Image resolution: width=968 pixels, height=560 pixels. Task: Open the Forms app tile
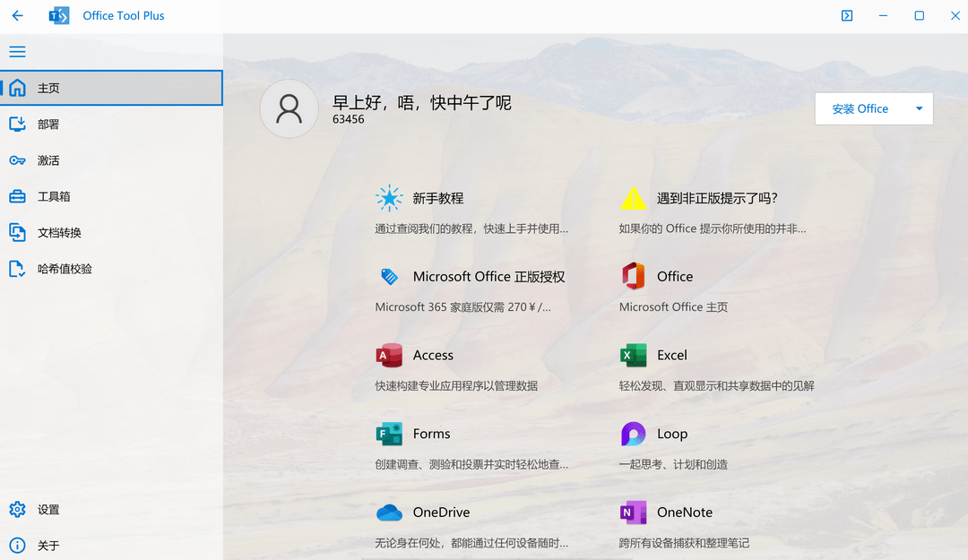pos(431,434)
